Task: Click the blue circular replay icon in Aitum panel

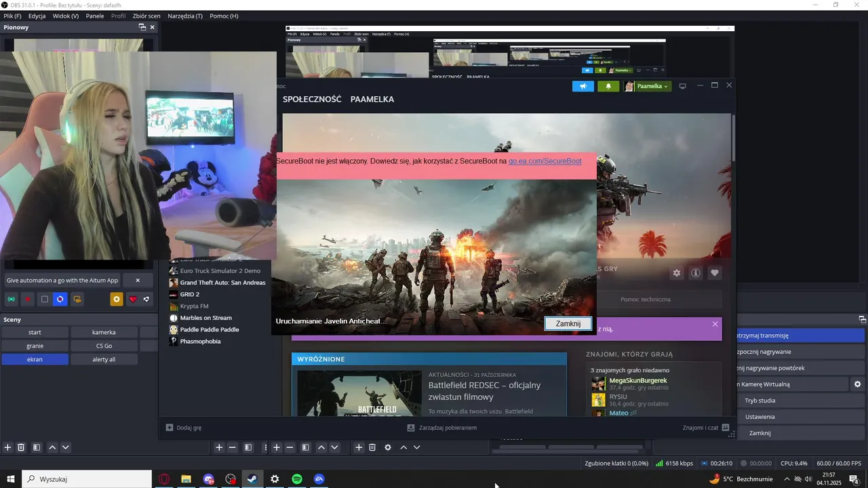Action: click(60, 299)
